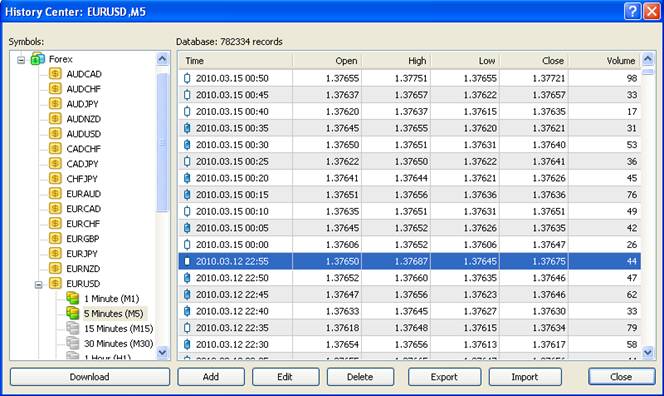664x396 pixels.
Task: Click the Add button
Action: pyautogui.click(x=211, y=377)
